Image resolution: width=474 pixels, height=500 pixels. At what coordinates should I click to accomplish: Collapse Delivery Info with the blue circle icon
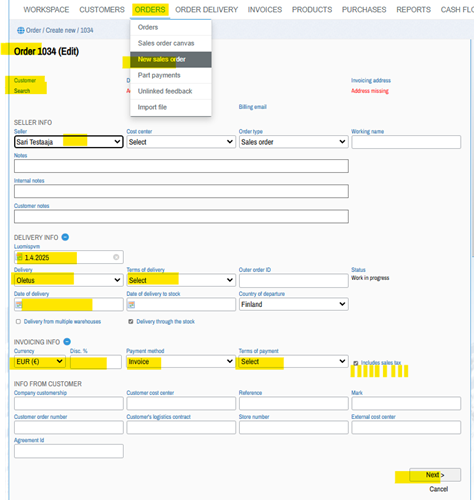(x=65, y=237)
